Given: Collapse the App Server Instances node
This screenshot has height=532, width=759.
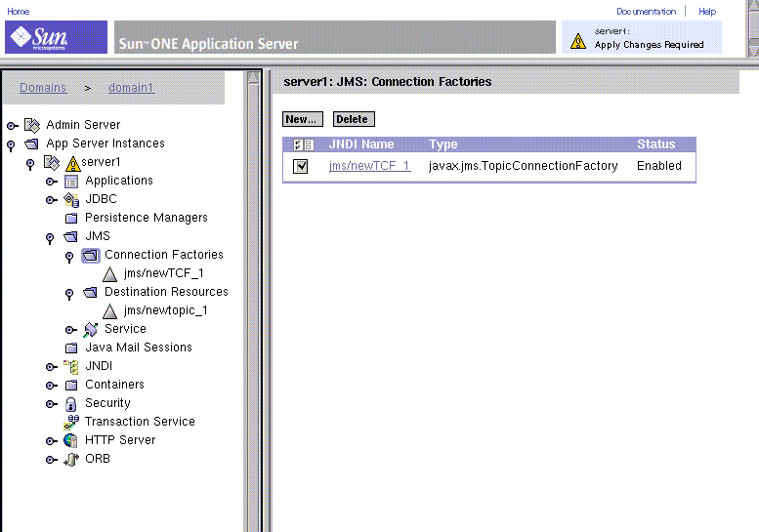Looking at the screenshot, I should (11, 145).
